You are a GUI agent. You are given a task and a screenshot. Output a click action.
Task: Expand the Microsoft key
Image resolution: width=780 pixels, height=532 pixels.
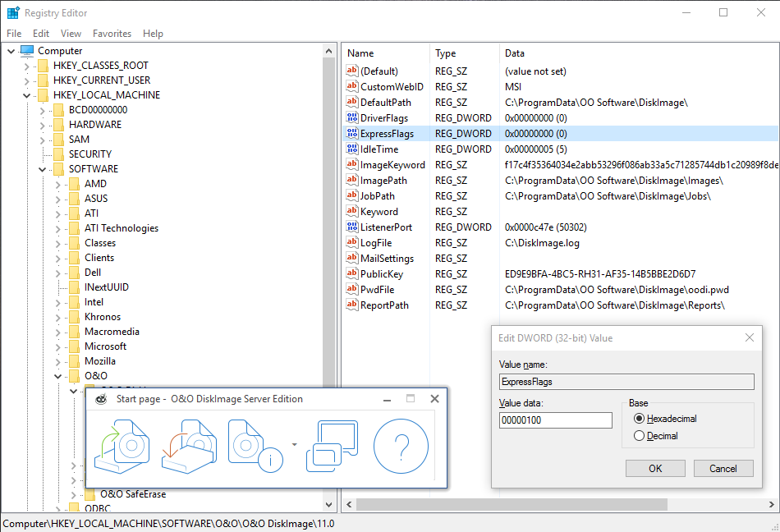pyautogui.click(x=57, y=346)
